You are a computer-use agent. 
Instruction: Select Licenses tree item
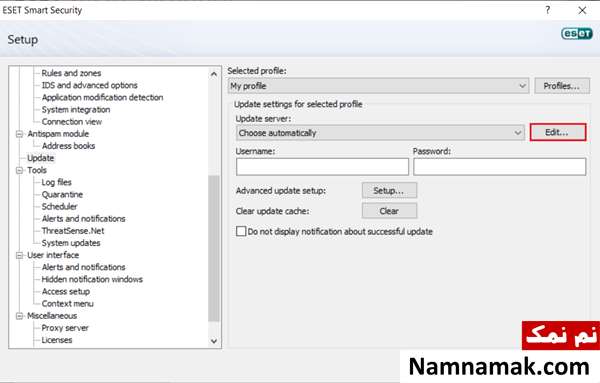[57, 340]
